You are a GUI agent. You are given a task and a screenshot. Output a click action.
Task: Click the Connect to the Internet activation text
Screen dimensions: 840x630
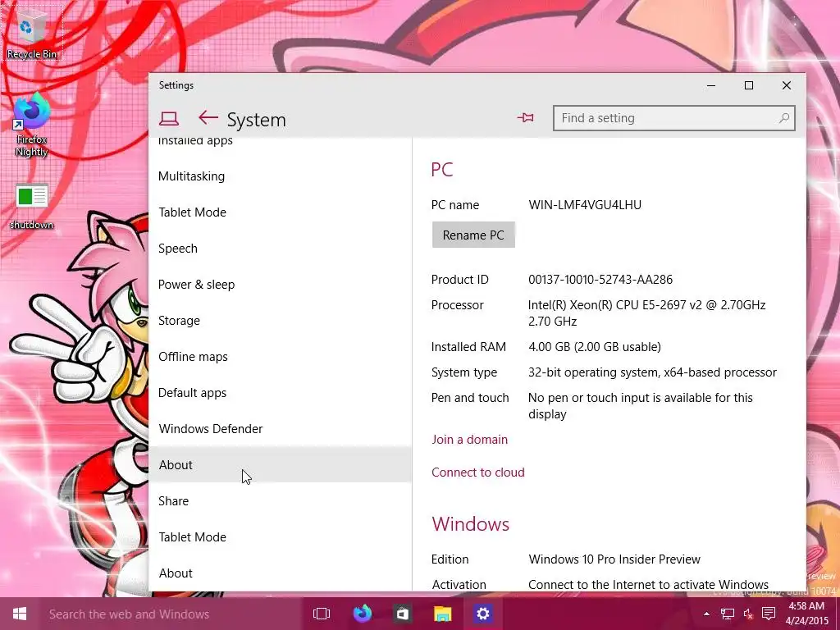point(648,584)
